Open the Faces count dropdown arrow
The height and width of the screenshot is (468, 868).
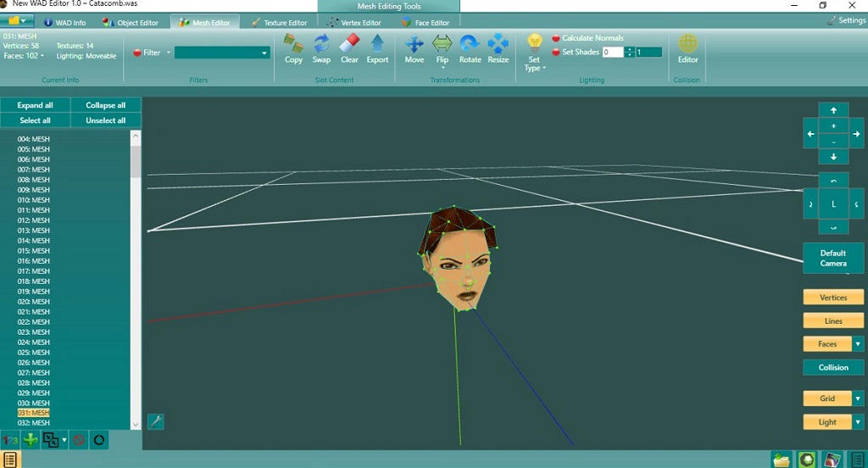pos(42,56)
